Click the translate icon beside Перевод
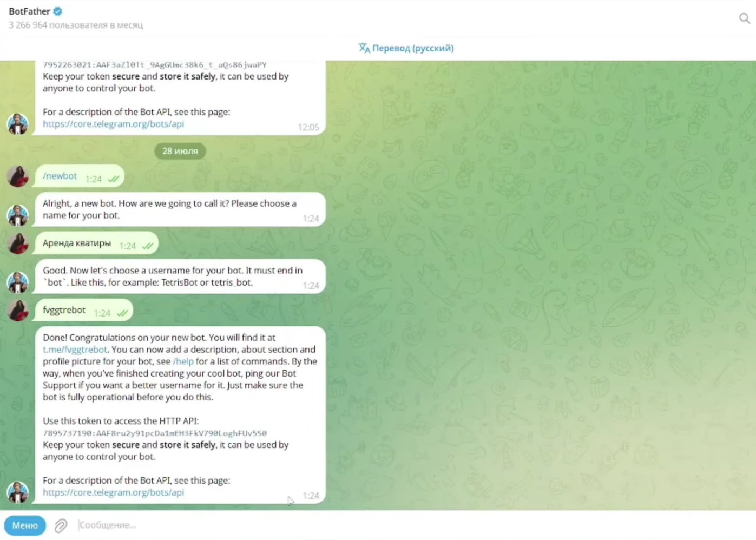756x540 pixels. coord(364,48)
